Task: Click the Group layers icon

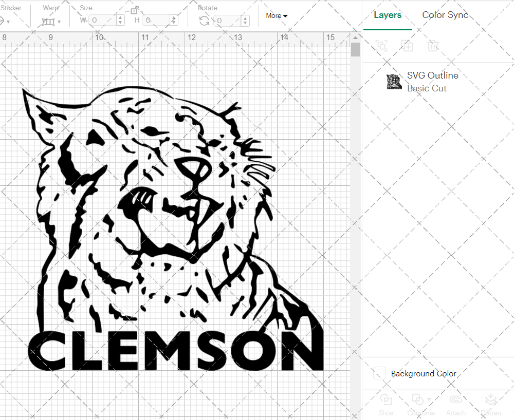Action: pos(382,46)
